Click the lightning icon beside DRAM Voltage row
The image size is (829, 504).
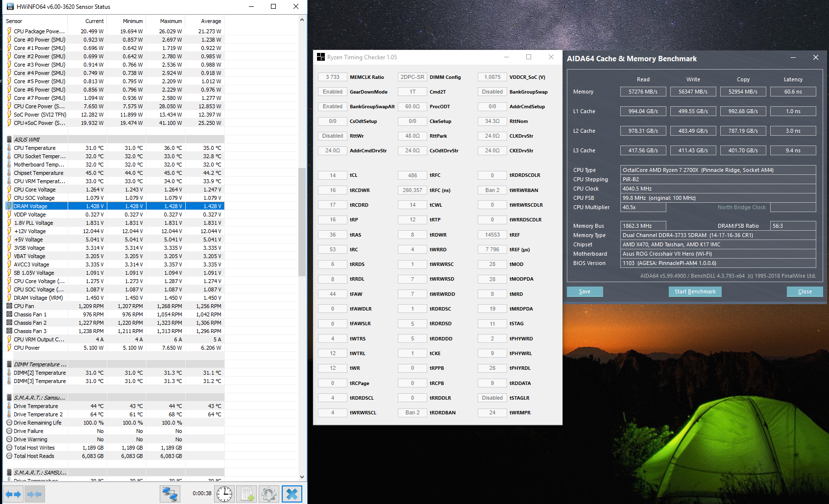point(9,206)
